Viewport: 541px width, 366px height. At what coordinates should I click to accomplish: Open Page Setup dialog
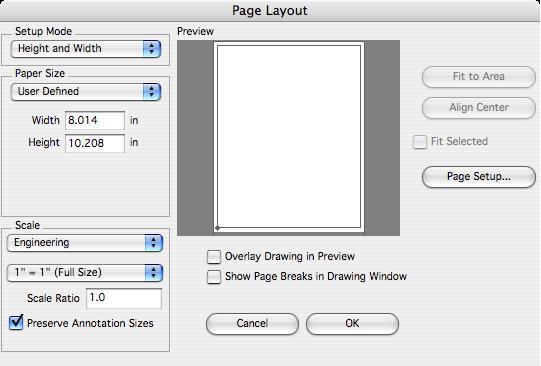coord(479,177)
